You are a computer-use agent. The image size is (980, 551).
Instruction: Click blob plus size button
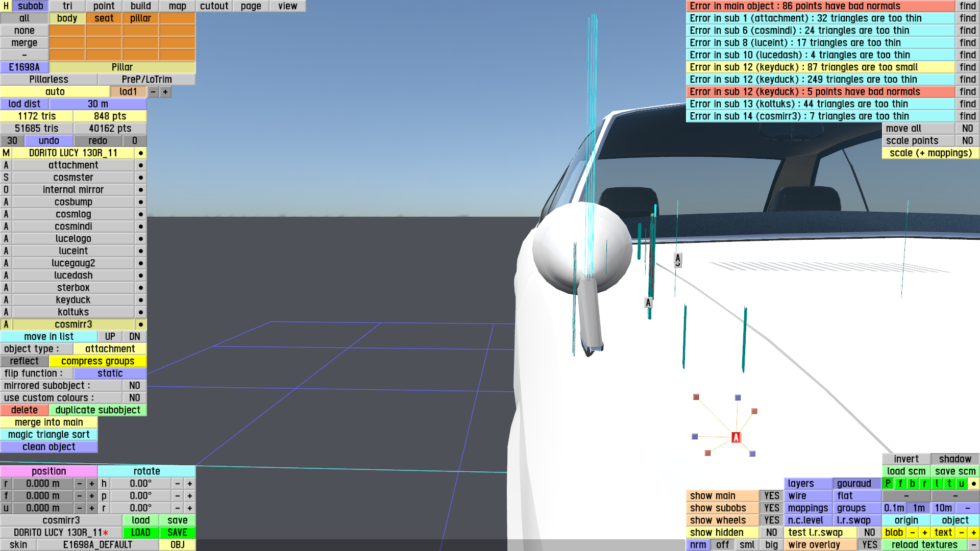924,533
